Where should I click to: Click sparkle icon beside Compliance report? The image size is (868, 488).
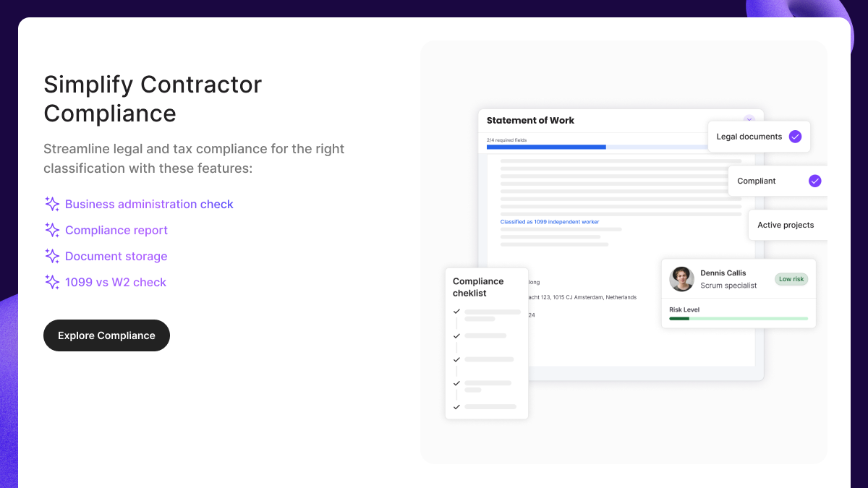(x=52, y=230)
